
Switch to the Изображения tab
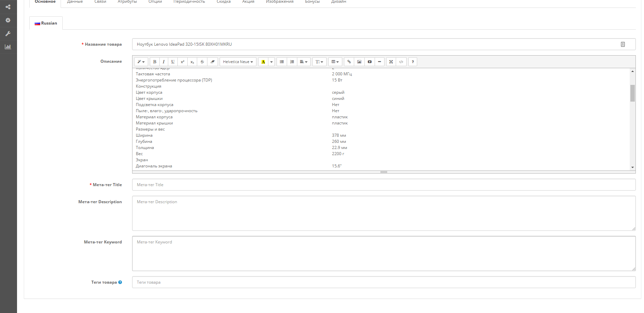coord(280,2)
